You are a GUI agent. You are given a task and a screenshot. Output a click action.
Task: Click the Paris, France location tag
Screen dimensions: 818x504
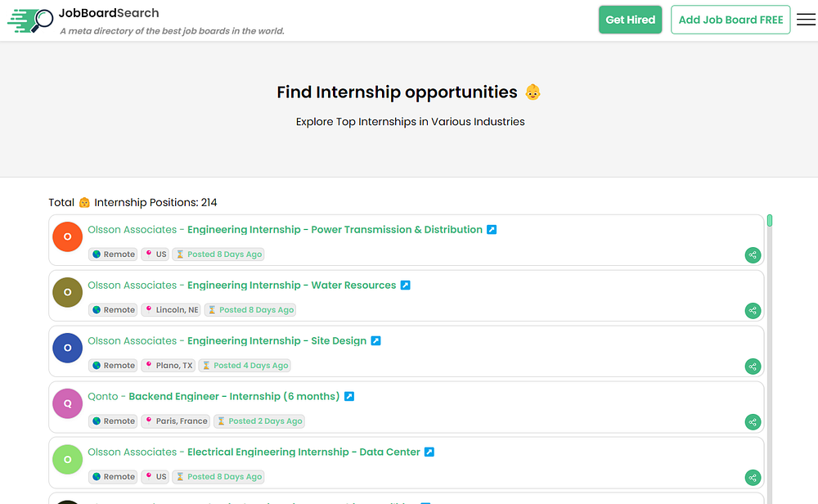click(176, 421)
